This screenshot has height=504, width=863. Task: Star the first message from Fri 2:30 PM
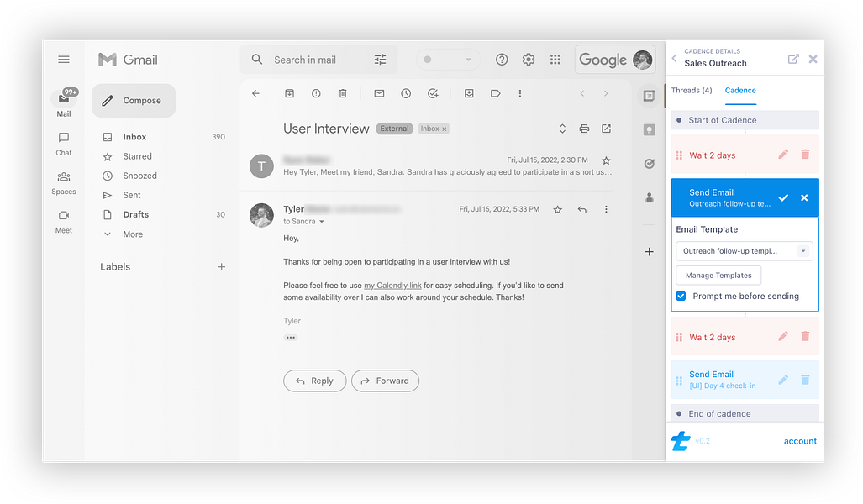pyautogui.click(x=606, y=160)
